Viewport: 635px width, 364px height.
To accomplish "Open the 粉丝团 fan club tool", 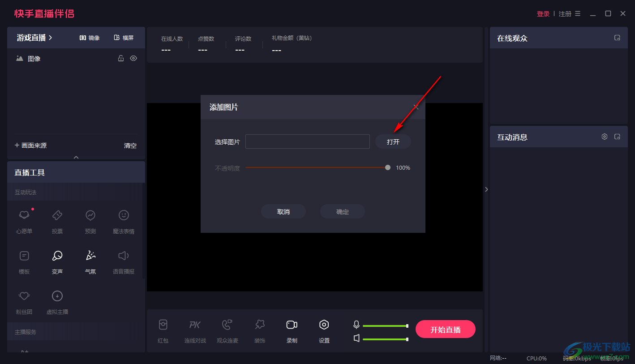I will pos(24,302).
